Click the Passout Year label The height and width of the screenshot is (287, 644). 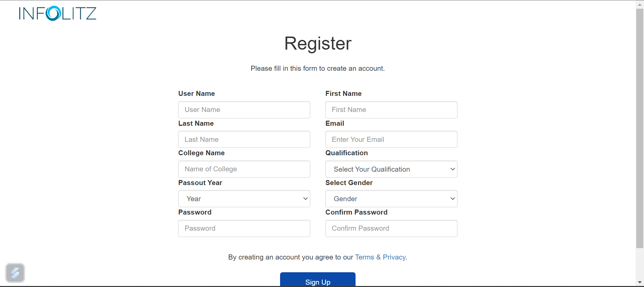200,183
